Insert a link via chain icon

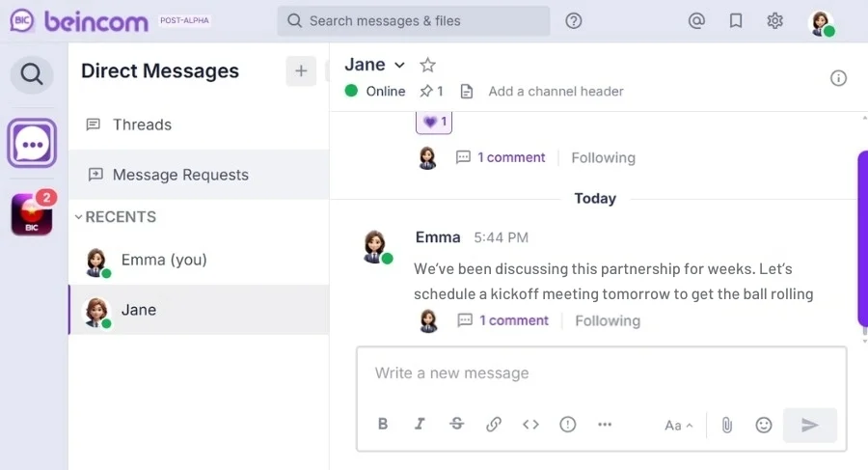tap(494, 424)
